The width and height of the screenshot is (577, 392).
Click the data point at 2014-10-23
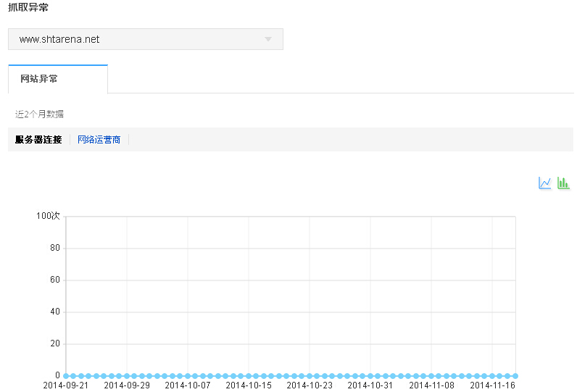coord(310,375)
